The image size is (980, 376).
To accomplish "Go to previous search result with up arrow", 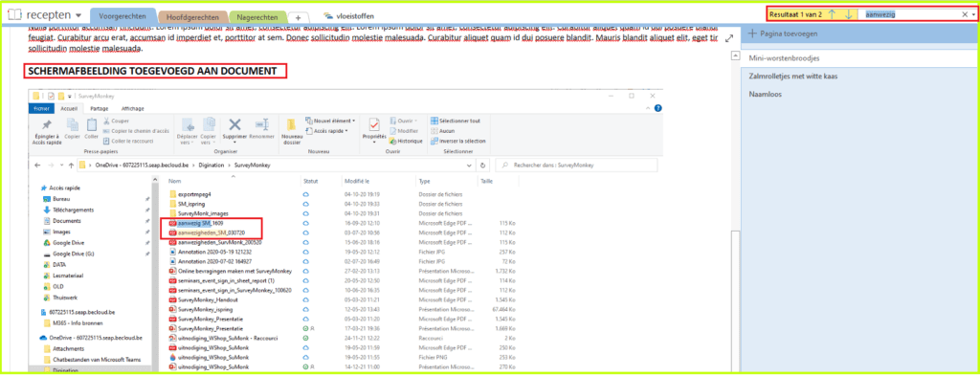I will click(832, 13).
